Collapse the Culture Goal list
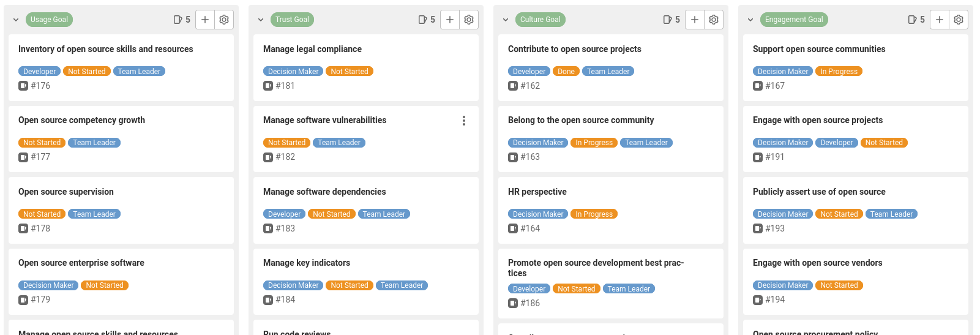980x335 pixels. (x=506, y=20)
